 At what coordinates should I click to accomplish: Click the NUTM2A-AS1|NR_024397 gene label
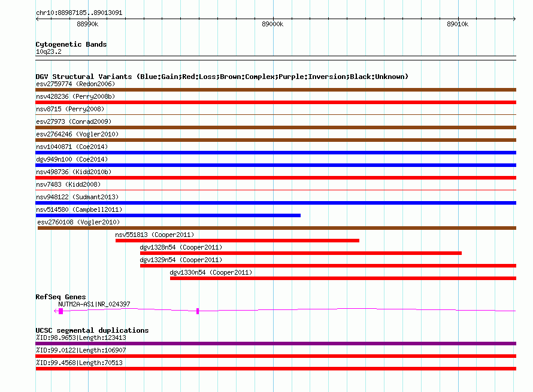[94, 304]
